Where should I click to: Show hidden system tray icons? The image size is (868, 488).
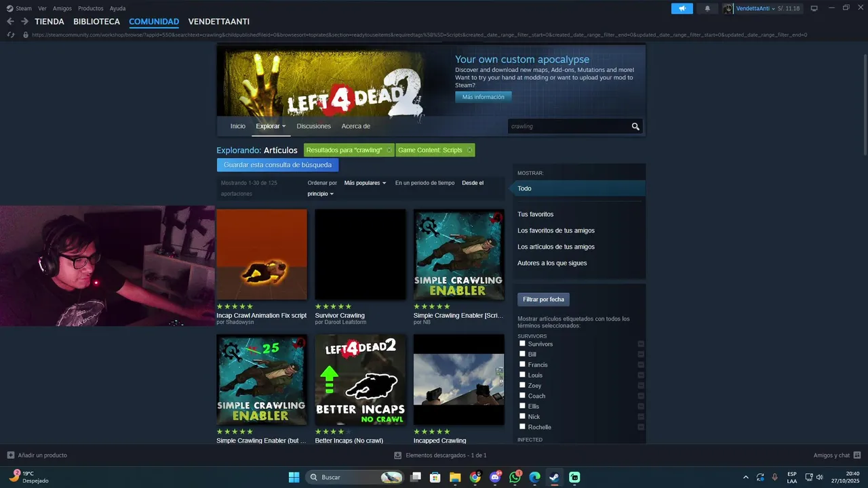pyautogui.click(x=746, y=477)
